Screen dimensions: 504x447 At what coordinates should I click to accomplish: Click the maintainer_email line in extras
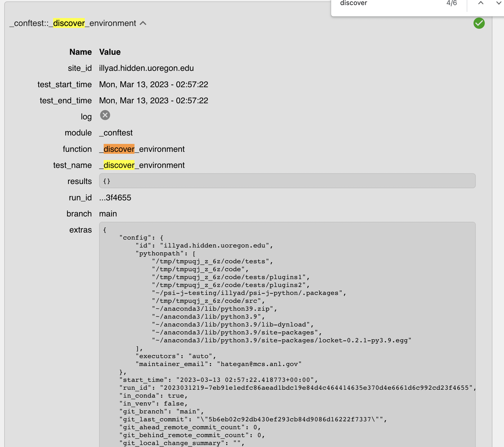pyautogui.click(x=219, y=364)
